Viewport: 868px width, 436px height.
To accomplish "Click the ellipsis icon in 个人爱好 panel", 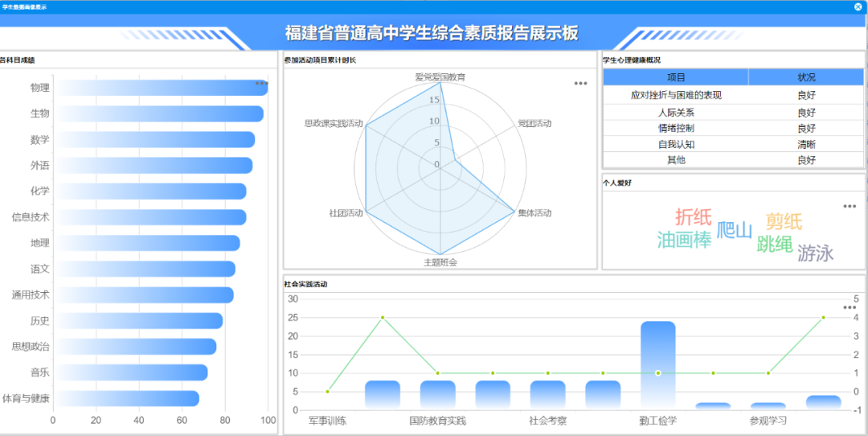I will click(x=850, y=206).
